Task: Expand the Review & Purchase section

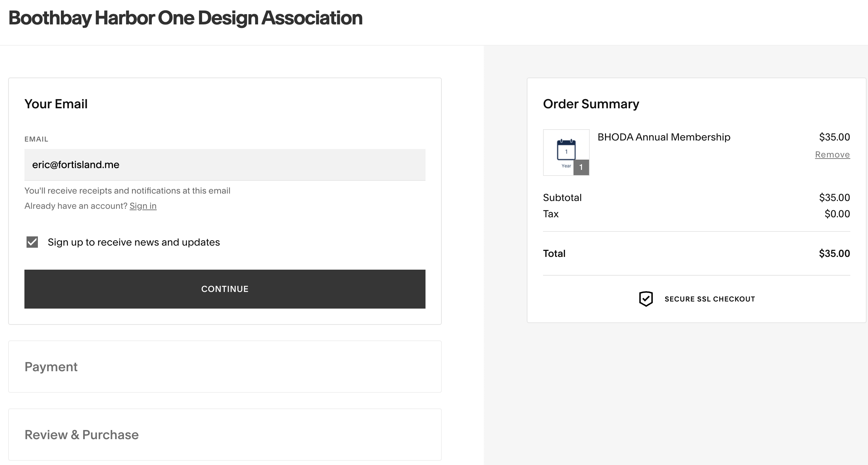Action: (225, 435)
